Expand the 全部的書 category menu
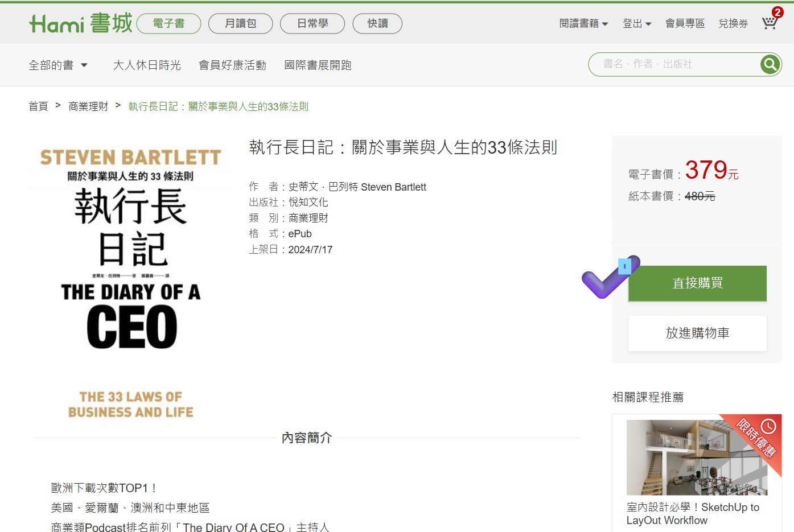The height and width of the screenshot is (532, 794). [x=58, y=65]
